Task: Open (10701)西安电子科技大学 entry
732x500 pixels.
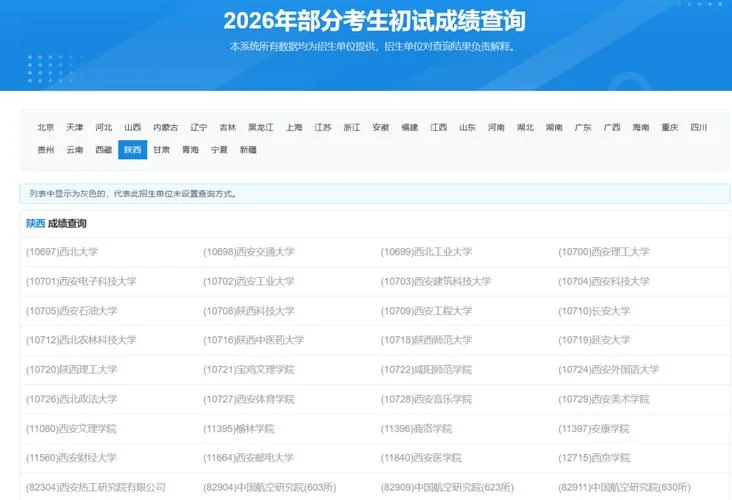Action: click(81, 281)
